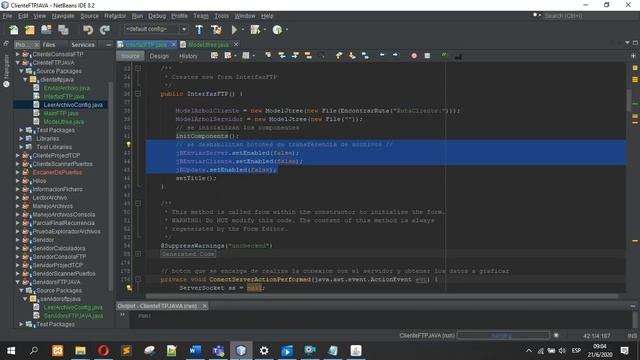Screen dimensions: 640x360
Task: Start the Debug Project toolbar icon
Action: (255, 30)
